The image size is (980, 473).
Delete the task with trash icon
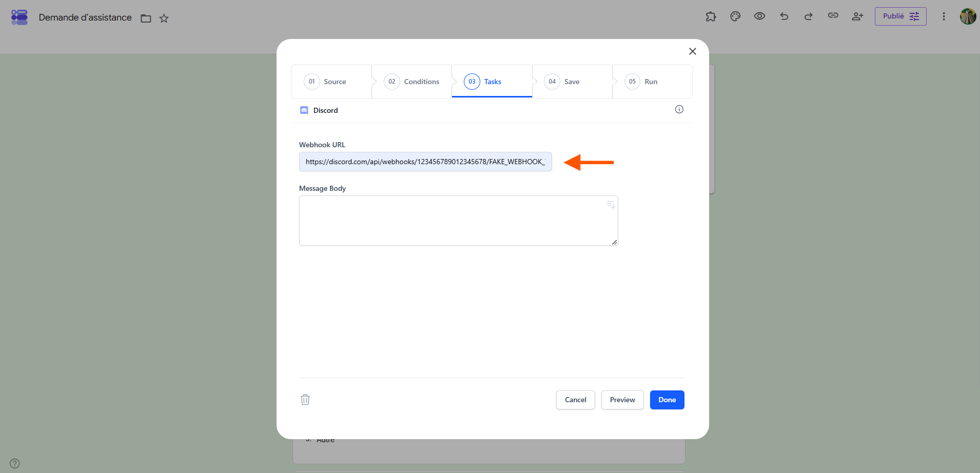pos(305,400)
